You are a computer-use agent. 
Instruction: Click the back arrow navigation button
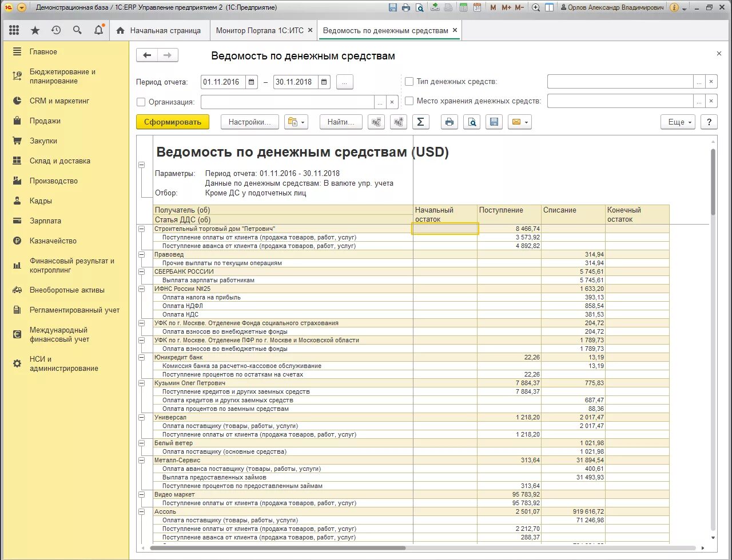(147, 55)
